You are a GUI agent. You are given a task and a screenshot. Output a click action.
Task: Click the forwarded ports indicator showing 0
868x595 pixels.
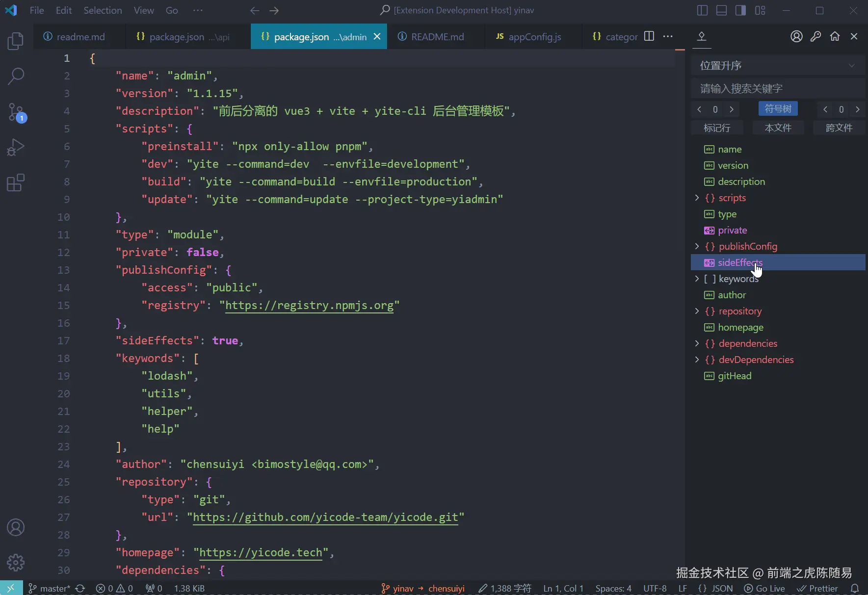(154, 588)
